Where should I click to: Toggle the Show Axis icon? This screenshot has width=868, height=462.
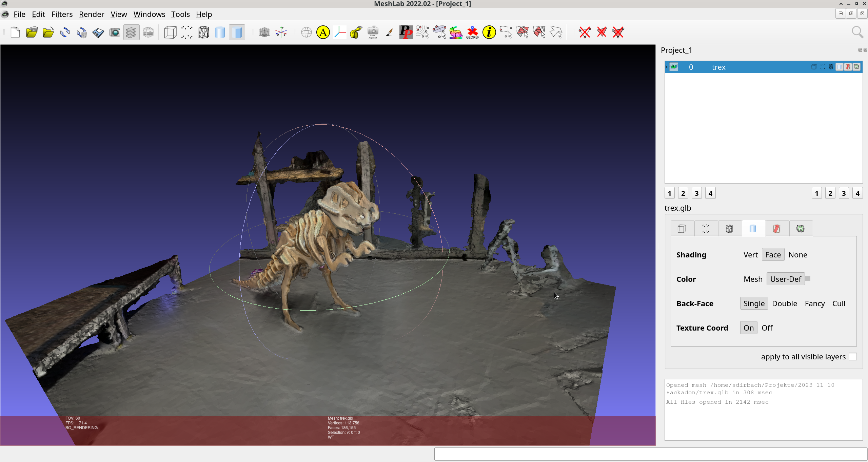click(x=281, y=33)
